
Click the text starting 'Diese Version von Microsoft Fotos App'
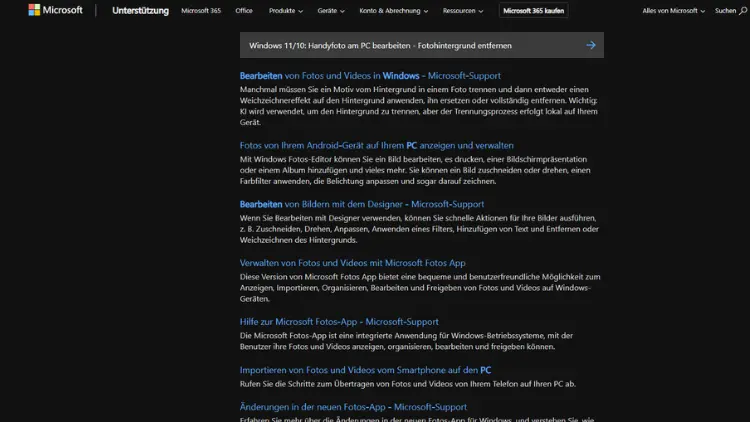420,288
